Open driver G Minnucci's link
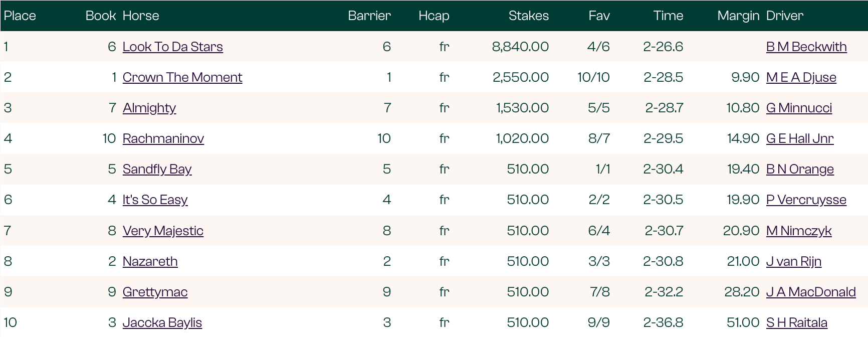The width and height of the screenshot is (868, 337). [x=799, y=108]
